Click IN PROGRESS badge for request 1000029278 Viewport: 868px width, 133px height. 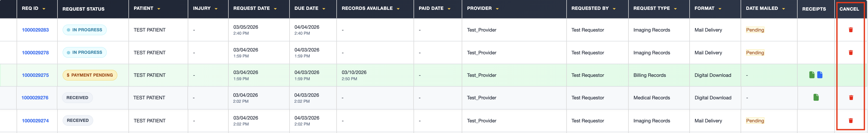pos(84,53)
